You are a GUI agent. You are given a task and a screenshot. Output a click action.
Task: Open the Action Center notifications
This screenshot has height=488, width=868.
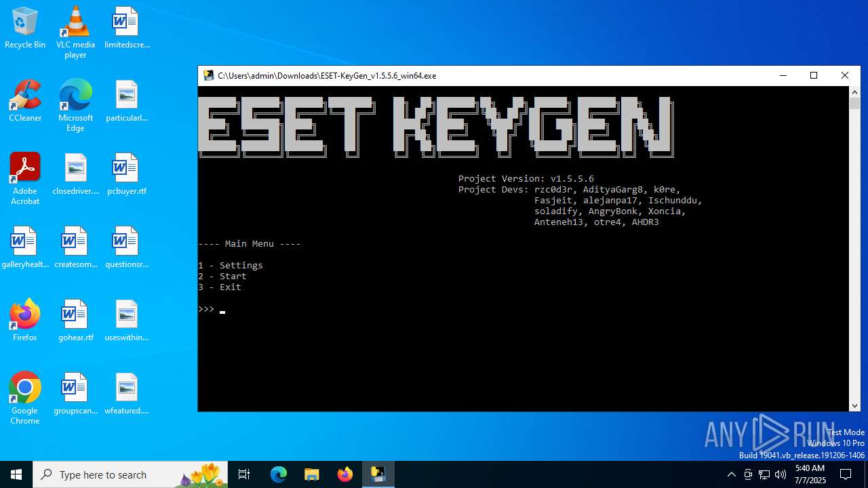846,474
